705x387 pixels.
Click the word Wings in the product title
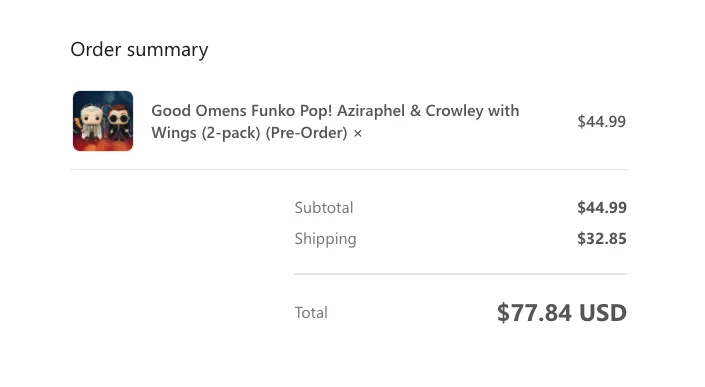[174, 133]
